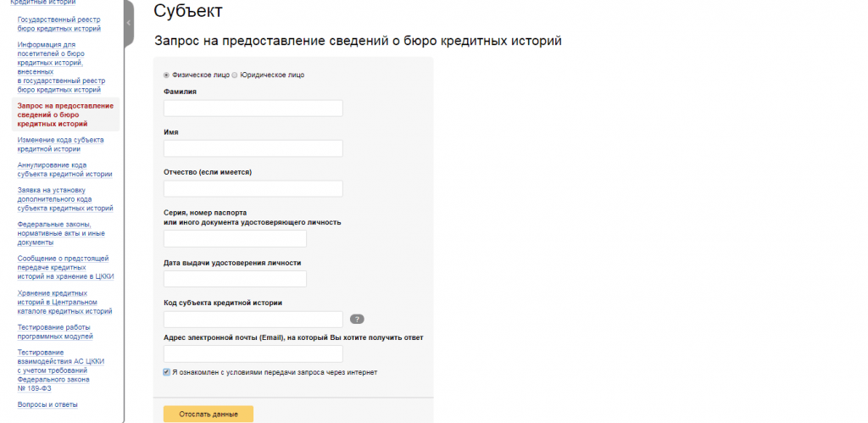Click the Отчество input field
868x423 pixels.
[253, 188]
